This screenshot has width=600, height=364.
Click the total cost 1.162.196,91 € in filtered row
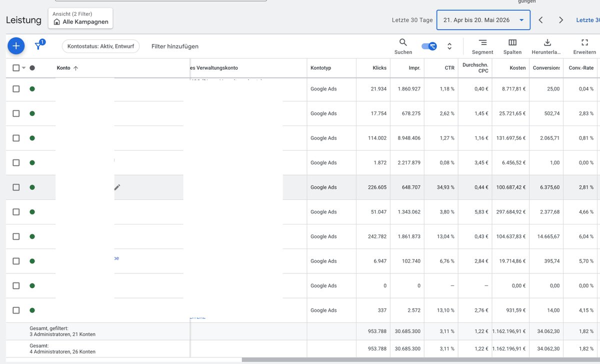(510, 331)
